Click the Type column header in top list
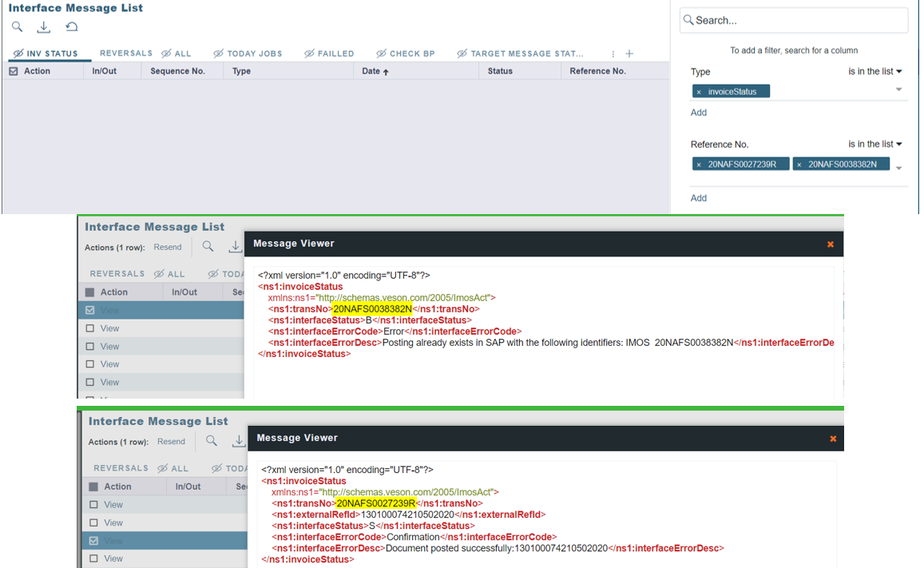The width and height of the screenshot is (924, 568). [241, 71]
